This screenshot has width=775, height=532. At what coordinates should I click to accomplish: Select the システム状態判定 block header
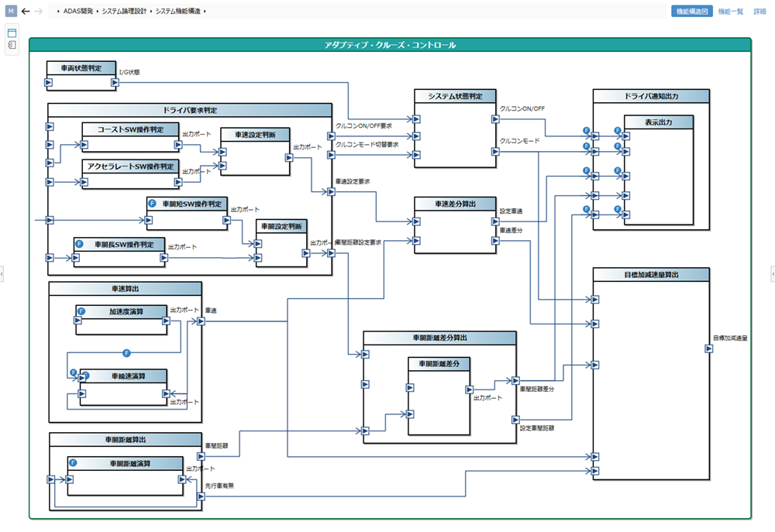(455, 96)
